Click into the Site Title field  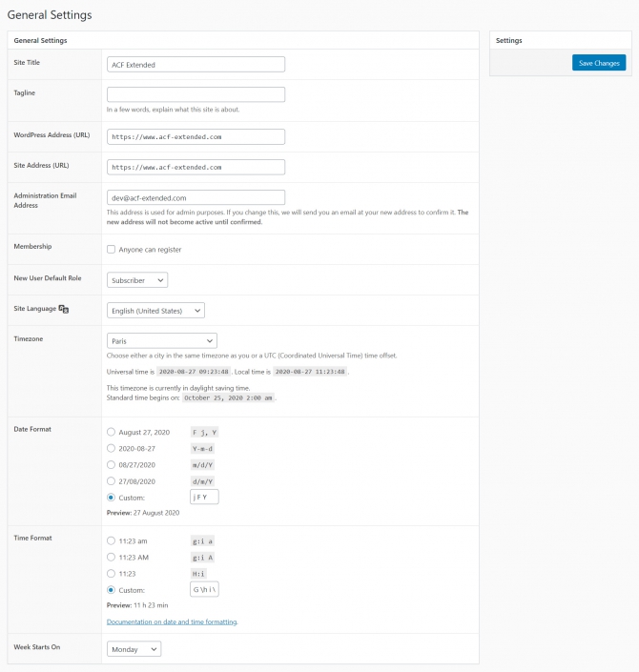(x=196, y=65)
